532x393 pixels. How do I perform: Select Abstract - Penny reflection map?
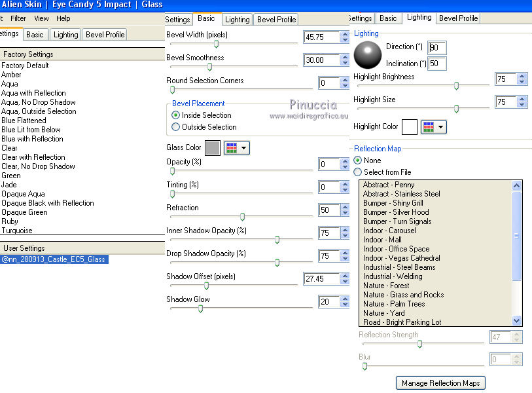[389, 185]
